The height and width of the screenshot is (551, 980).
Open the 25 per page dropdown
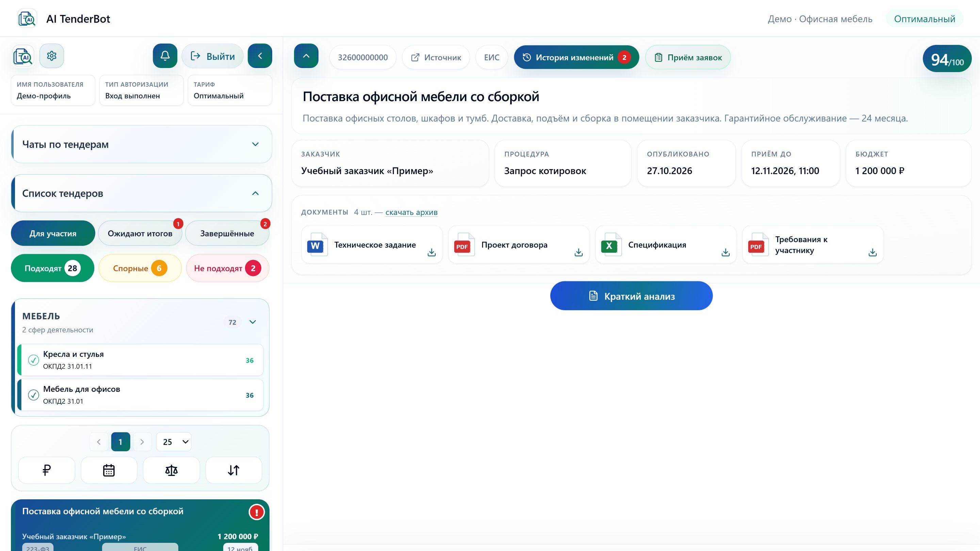tap(174, 441)
